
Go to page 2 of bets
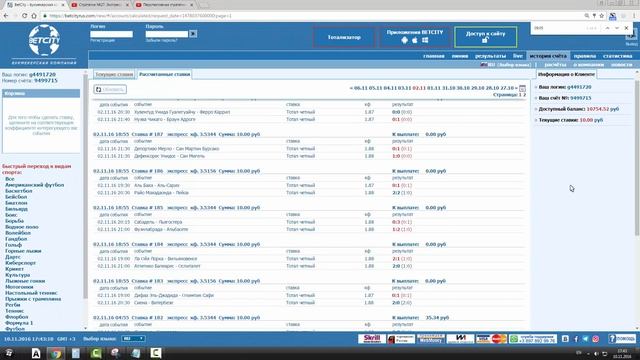[x=524, y=95]
